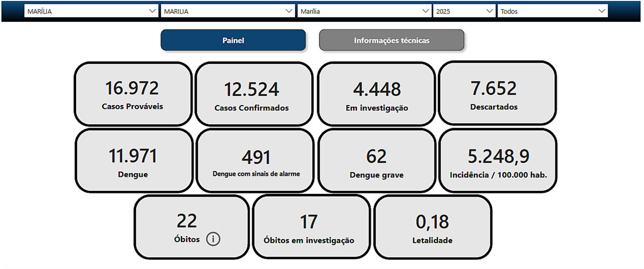The image size is (644, 269).
Task: Open the Informações técnicas tab
Action: [391, 40]
